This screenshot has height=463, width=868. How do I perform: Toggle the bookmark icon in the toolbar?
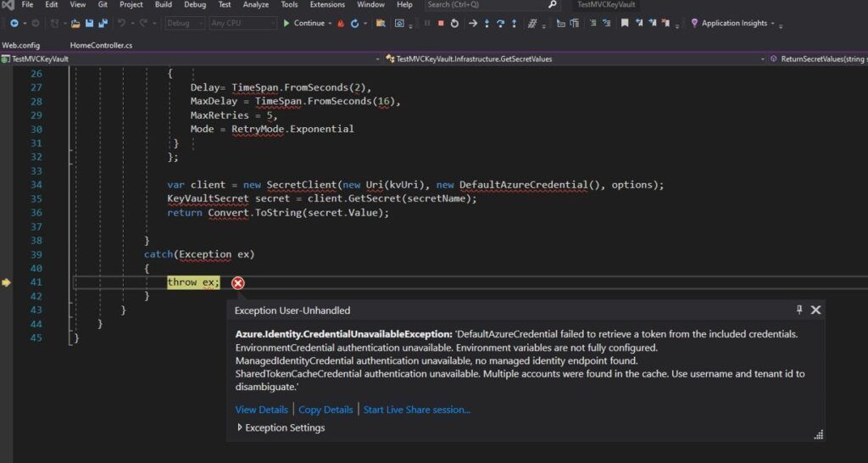pyautogui.click(x=625, y=23)
